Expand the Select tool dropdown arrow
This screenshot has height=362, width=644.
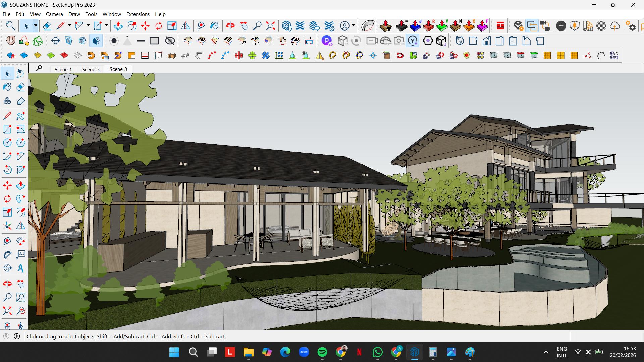(x=35, y=26)
